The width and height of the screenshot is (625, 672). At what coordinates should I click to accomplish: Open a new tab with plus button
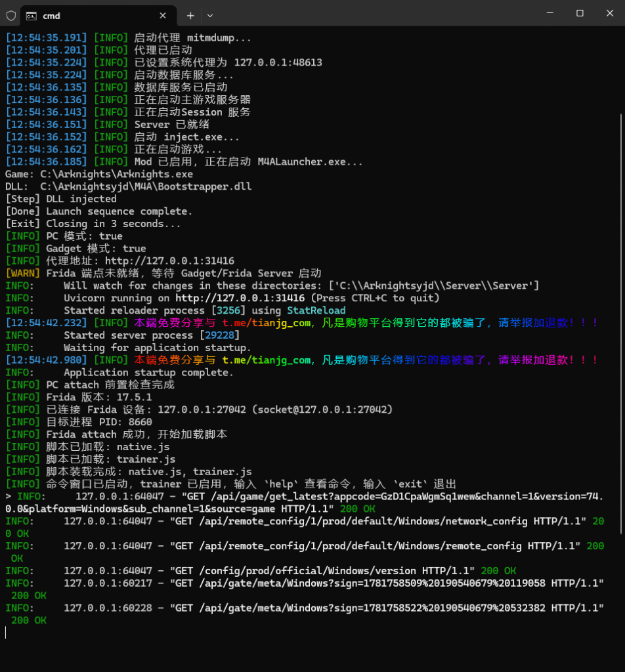(x=190, y=16)
